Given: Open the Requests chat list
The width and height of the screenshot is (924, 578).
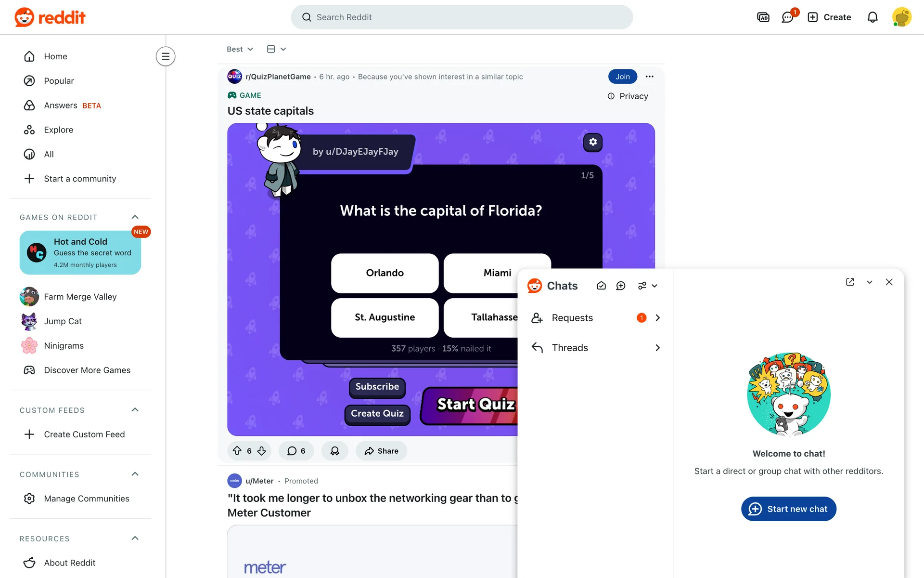Looking at the screenshot, I should click(595, 318).
